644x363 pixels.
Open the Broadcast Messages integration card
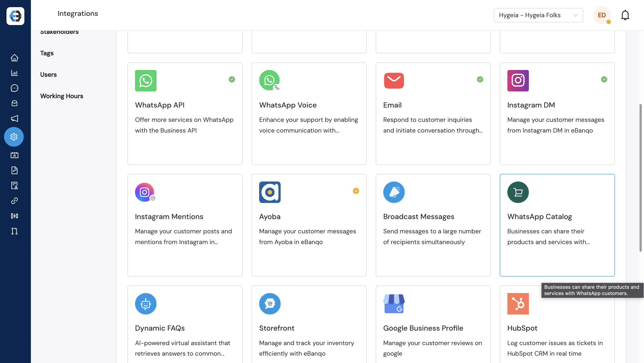click(x=433, y=225)
